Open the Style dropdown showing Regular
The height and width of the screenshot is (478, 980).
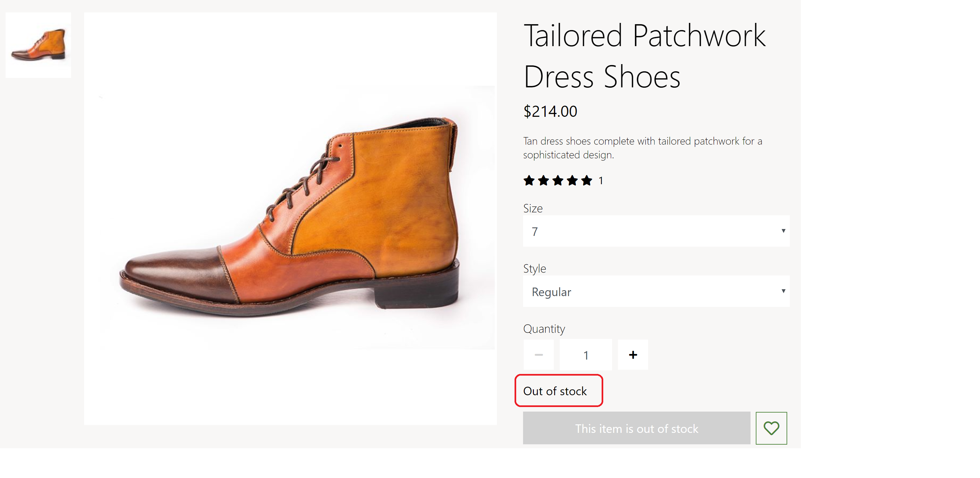click(656, 291)
